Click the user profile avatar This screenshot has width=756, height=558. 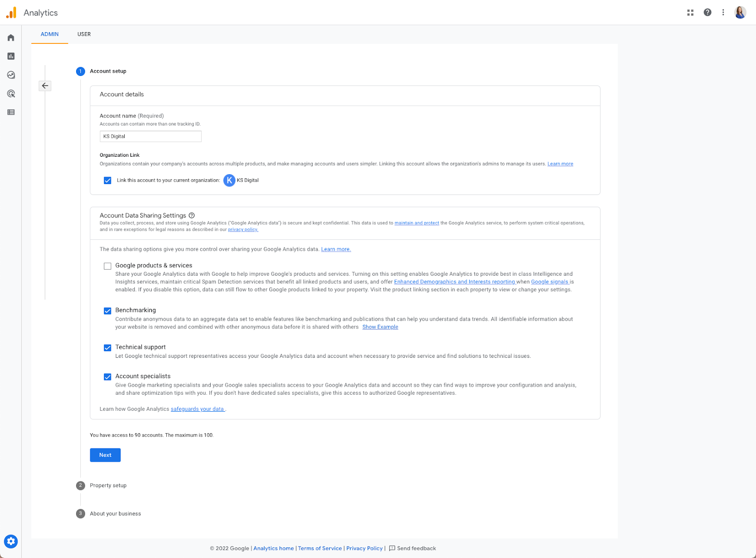click(740, 13)
